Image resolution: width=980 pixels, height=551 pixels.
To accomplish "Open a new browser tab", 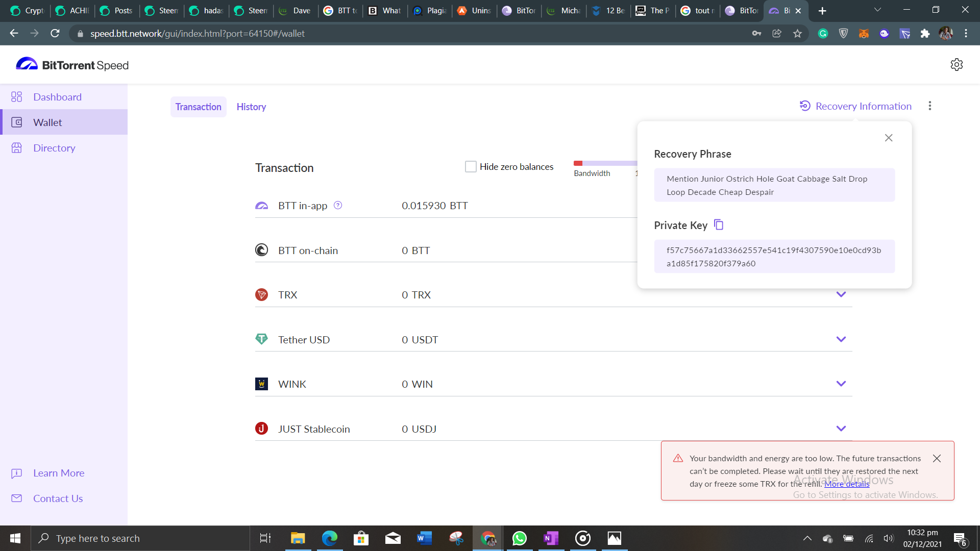I will [822, 11].
